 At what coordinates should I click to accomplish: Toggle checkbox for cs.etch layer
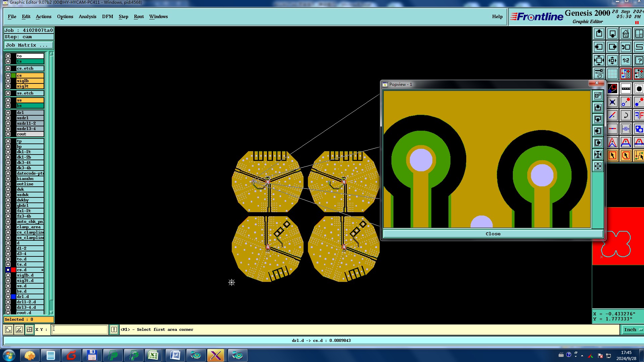coord(8,68)
